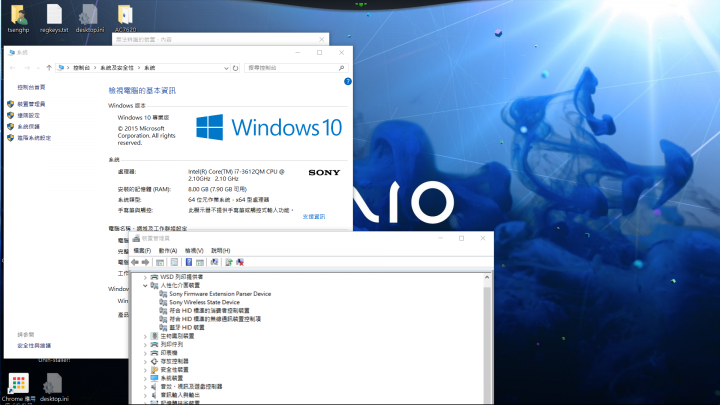The width and height of the screenshot is (720, 405).
Task: Open 動作(A) menu in Device Manager
Action: [168, 251]
